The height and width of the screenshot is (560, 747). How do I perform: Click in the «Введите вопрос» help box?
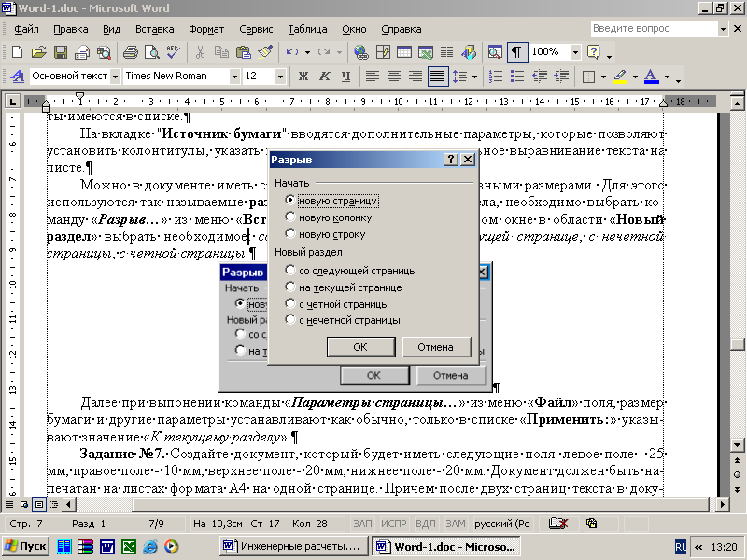[655, 29]
